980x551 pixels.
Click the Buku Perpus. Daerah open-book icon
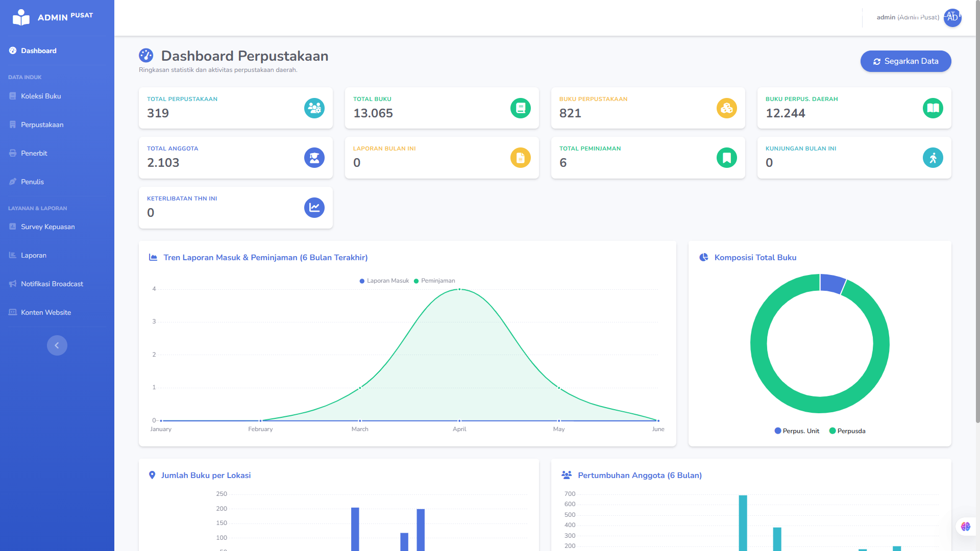pos(933,108)
